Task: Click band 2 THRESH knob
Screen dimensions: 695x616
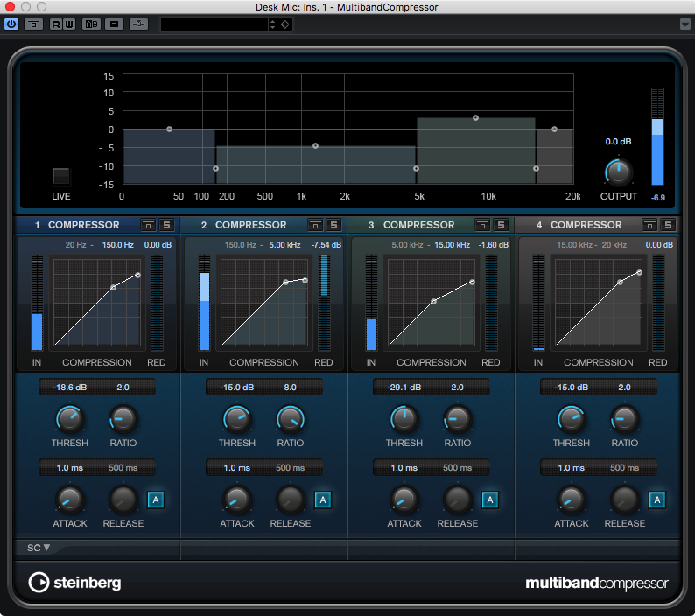Action: coord(236,419)
